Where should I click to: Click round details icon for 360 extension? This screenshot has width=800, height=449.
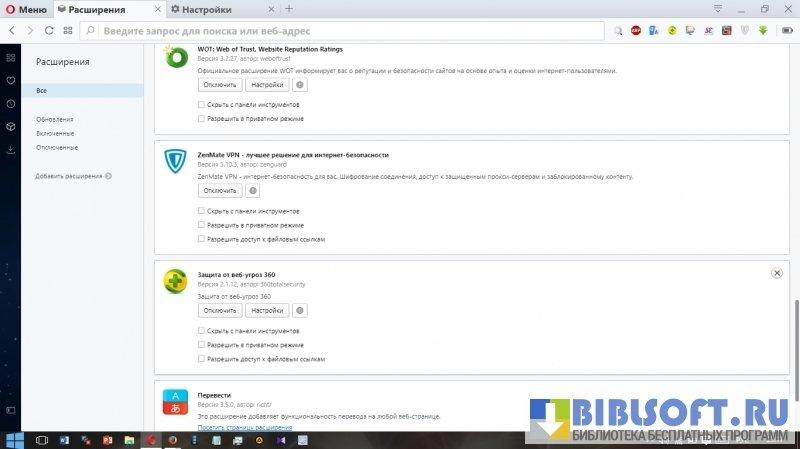pos(300,310)
